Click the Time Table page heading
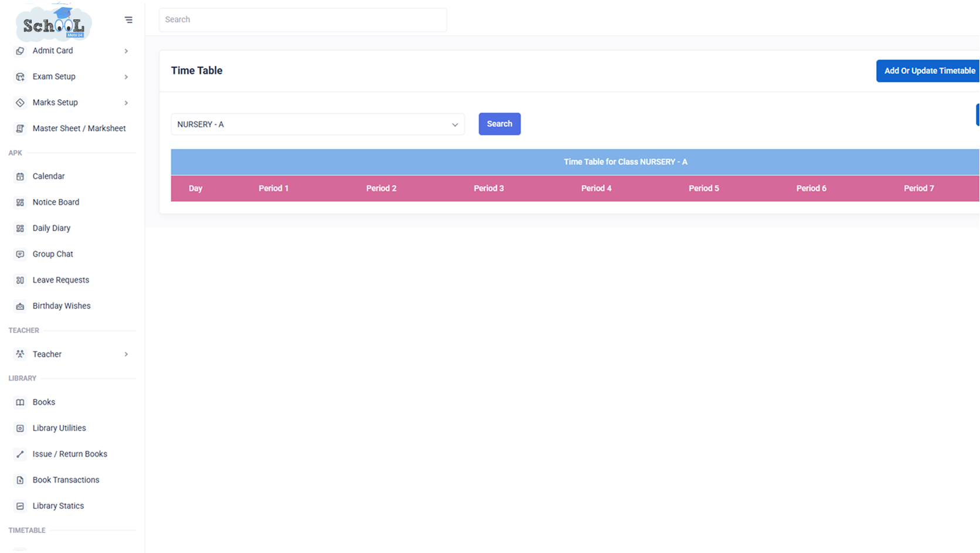The width and height of the screenshot is (980, 553). [196, 70]
